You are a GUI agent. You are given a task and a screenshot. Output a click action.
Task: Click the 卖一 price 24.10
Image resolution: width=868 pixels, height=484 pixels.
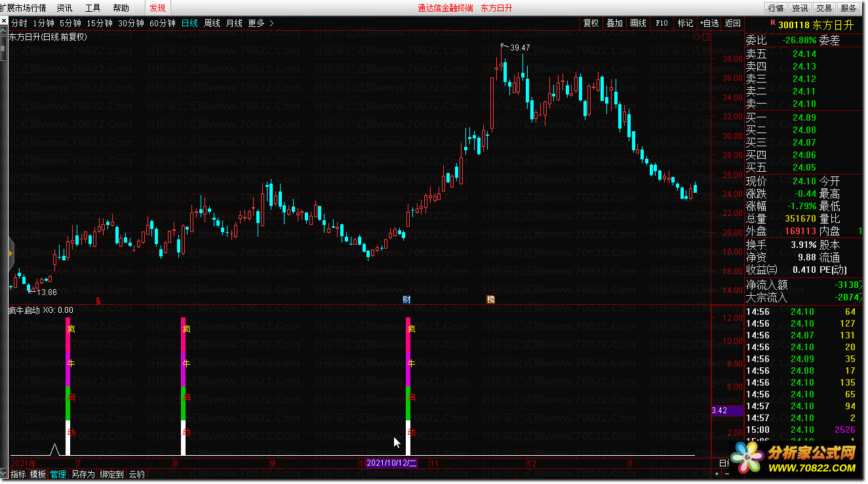click(804, 104)
